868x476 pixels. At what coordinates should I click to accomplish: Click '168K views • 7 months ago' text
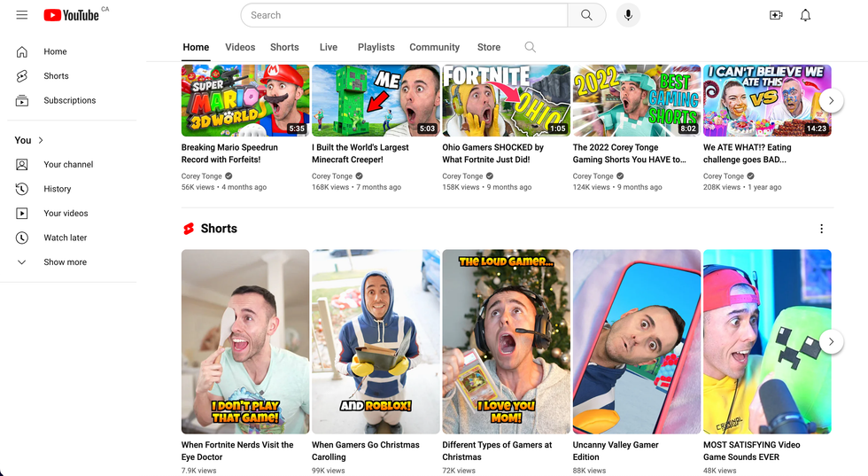point(356,187)
